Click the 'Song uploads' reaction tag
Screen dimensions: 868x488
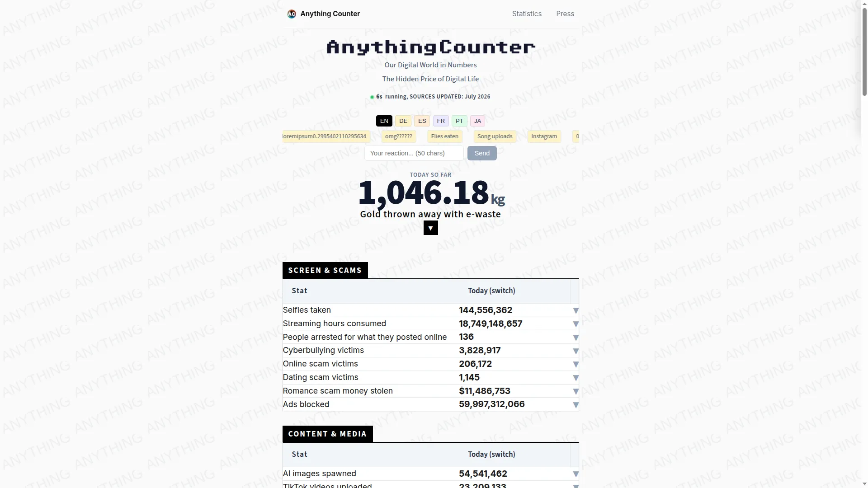coord(495,136)
